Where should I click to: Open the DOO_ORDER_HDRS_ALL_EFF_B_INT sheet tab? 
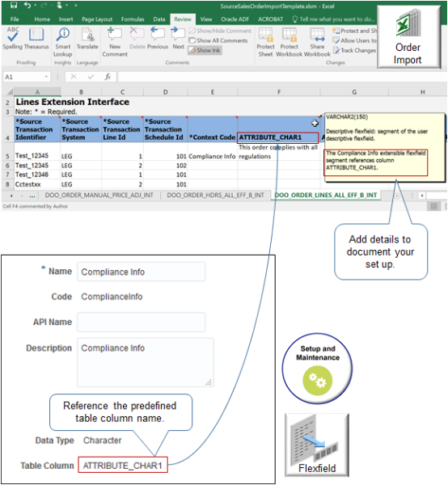[x=215, y=195]
